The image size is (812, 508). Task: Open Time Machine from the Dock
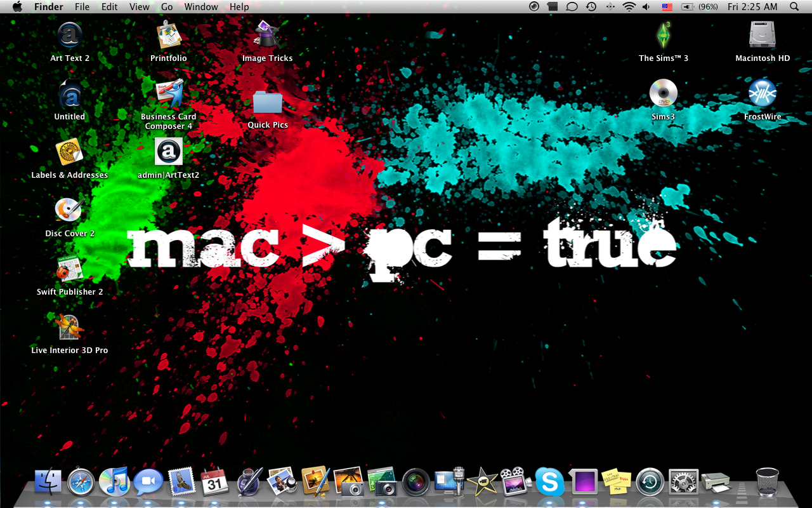click(x=650, y=481)
